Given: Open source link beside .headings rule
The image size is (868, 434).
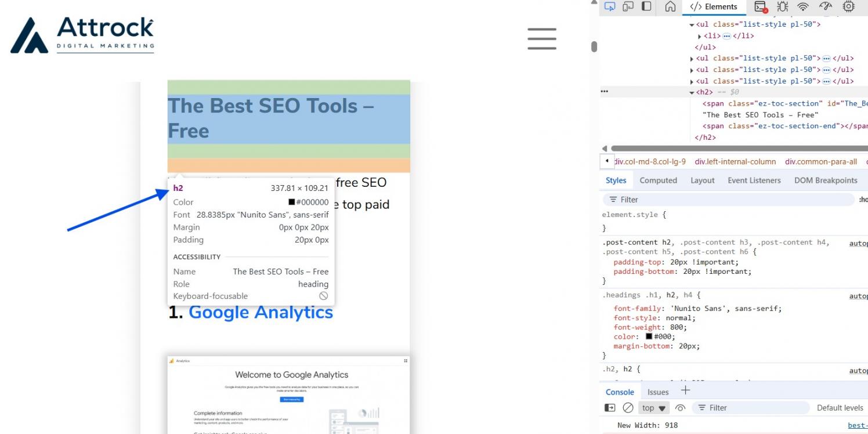Looking at the screenshot, I should click(859, 295).
